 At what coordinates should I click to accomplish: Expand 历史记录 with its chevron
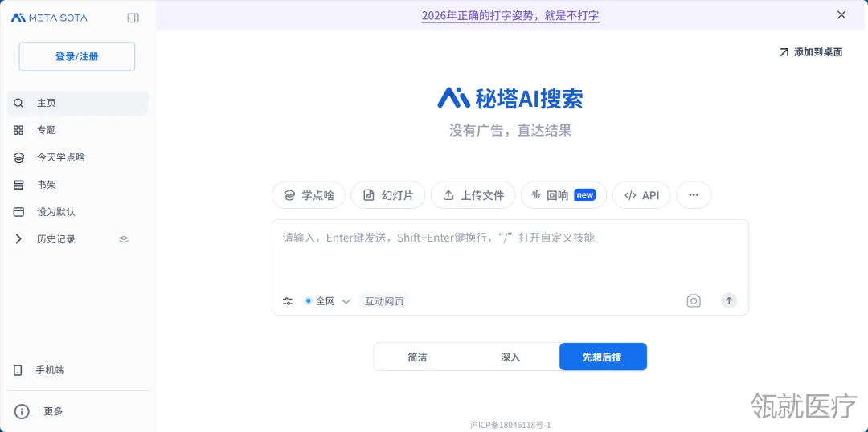point(18,239)
